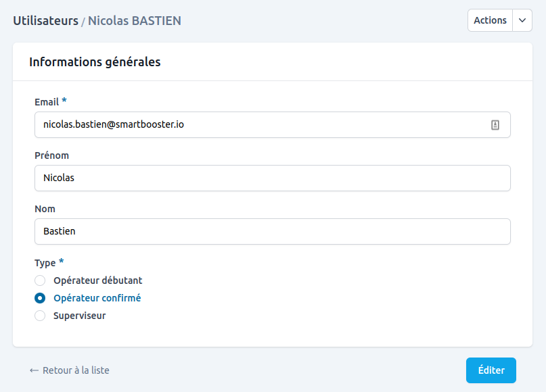546x392 pixels.
Task: Select the Opérateur confirmé radio button
Action: click(x=40, y=298)
